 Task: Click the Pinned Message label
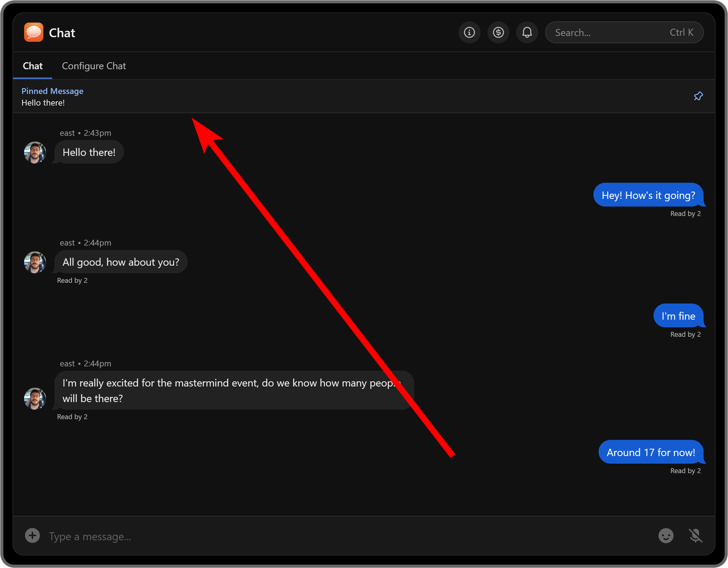click(x=52, y=91)
